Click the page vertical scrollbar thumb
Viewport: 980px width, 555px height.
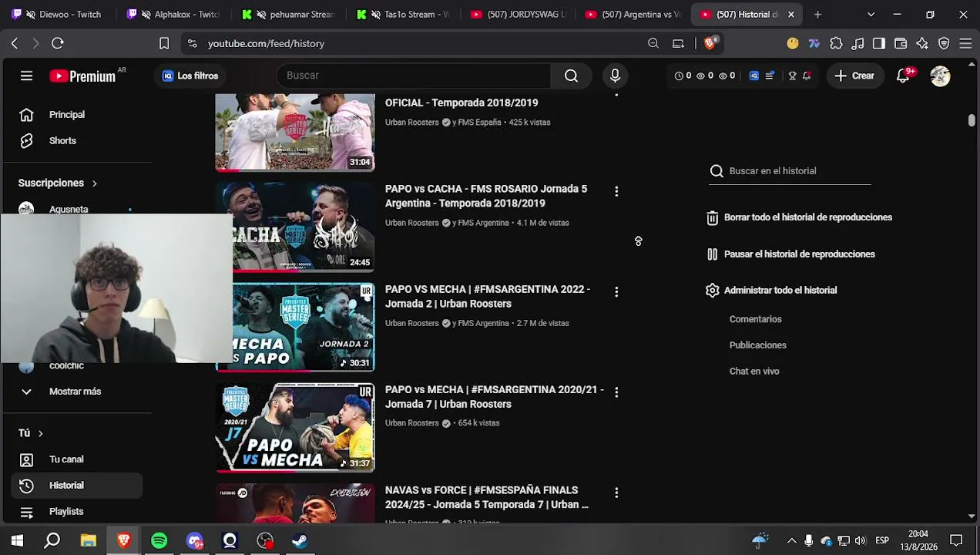972,120
